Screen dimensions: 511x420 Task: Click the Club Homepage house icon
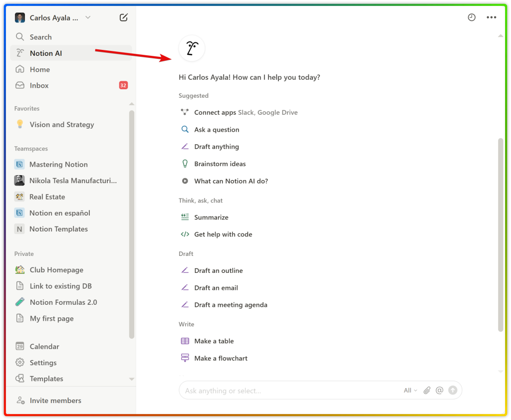[20, 270]
